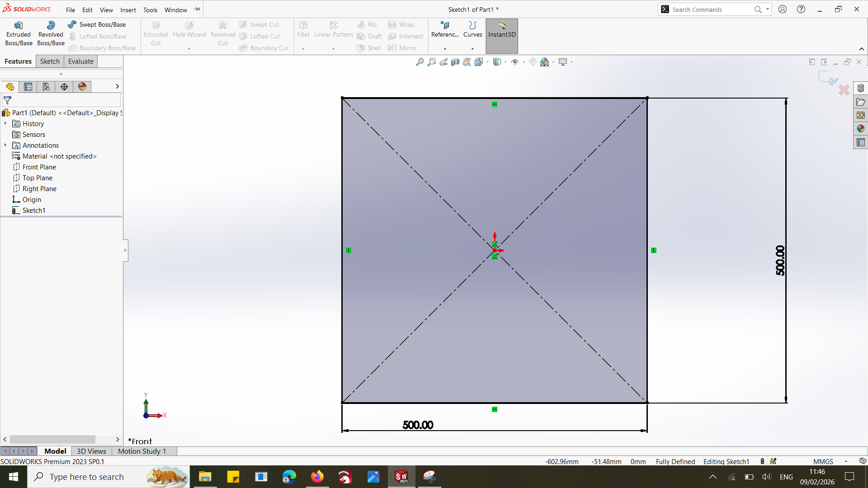This screenshot has width=868, height=488.
Task: Open the ConfigurationManager tab icon
Action: coord(46,87)
